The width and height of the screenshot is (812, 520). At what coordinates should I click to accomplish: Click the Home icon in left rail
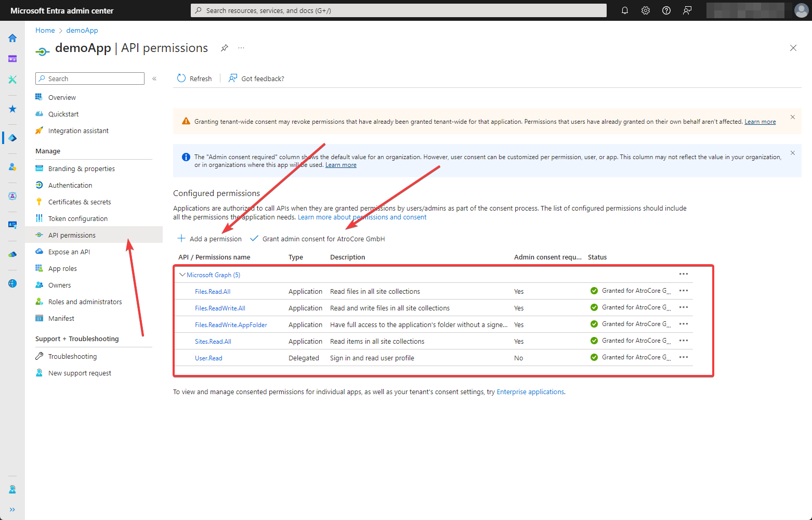pos(12,38)
